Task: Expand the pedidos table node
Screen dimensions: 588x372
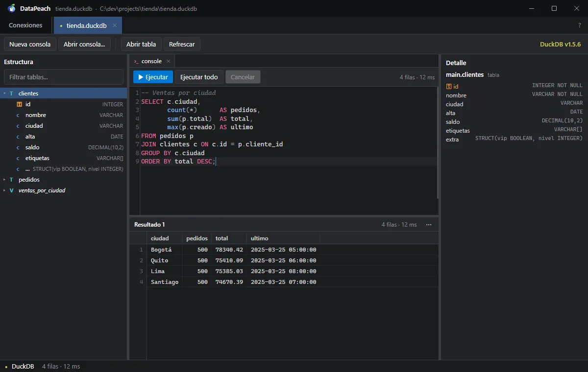Action: click(x=4, y=180)
